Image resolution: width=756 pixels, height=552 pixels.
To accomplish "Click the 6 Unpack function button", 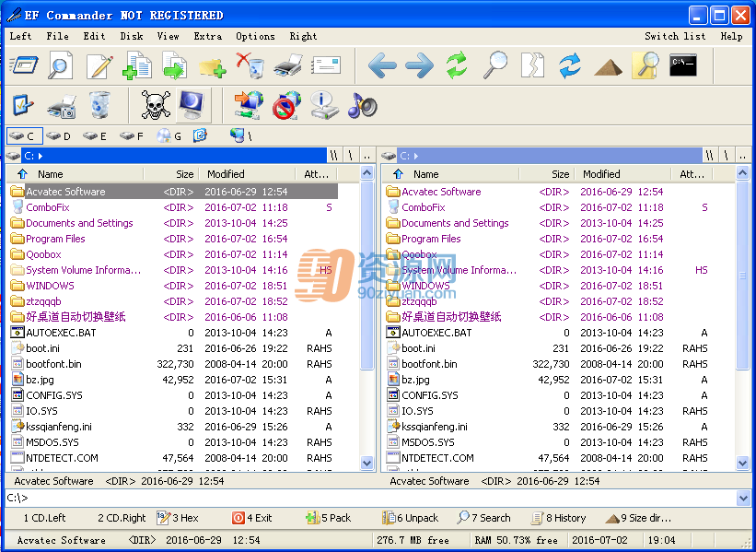I will 410,518.
